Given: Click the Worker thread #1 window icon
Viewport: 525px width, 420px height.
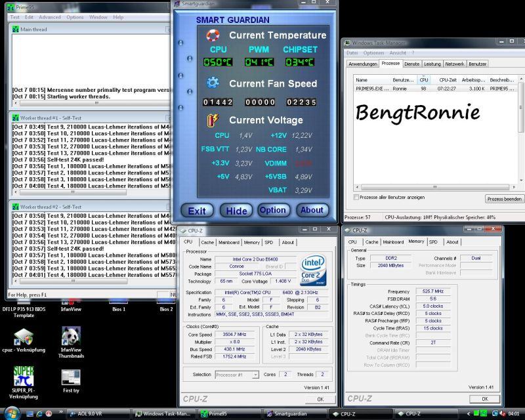Looking at the screenshot, I should (x=15, y=118).
